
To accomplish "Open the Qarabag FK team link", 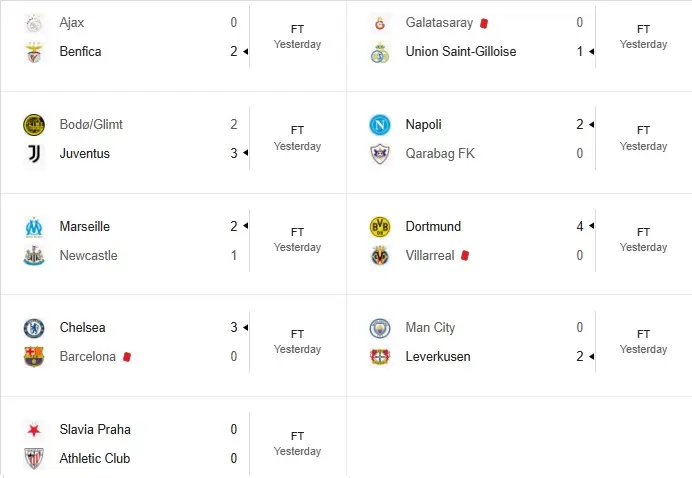I will tap(439, 154).
